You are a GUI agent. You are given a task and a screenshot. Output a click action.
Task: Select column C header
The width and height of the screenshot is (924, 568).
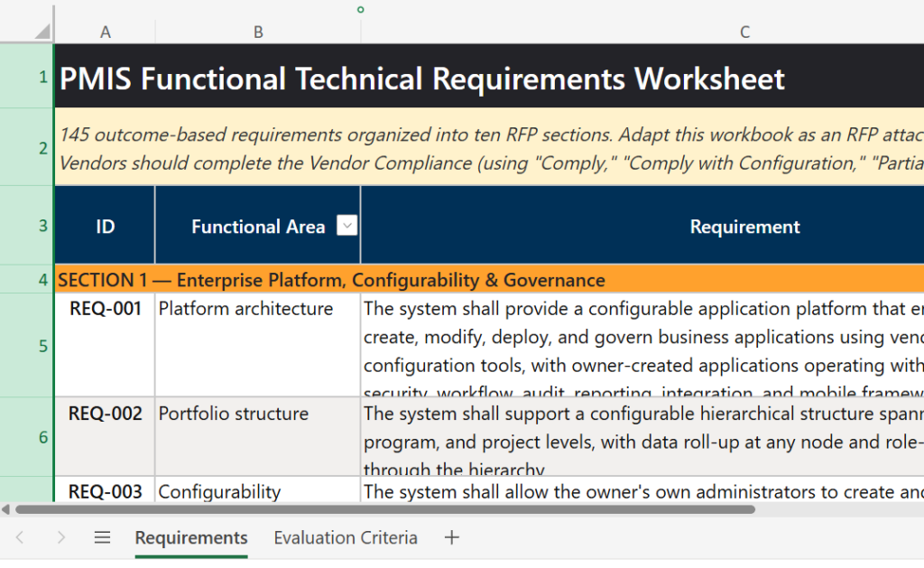click(x=744, y=32)
